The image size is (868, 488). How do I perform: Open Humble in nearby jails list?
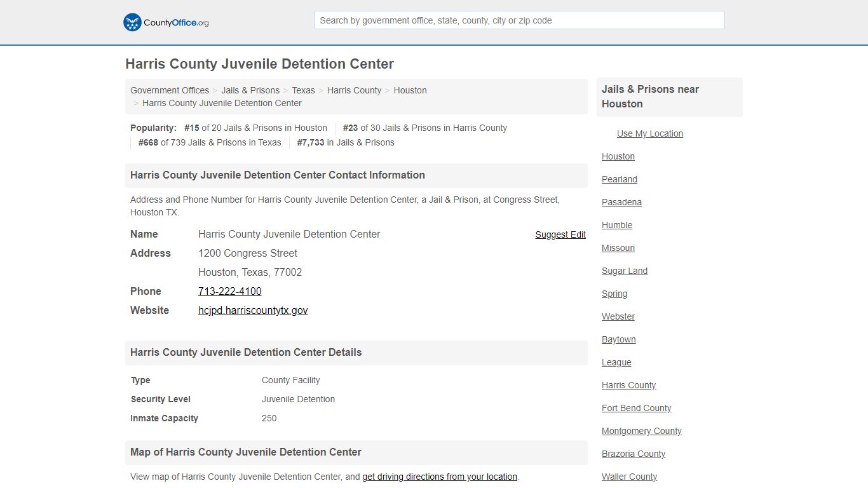(x=617, y=225)
